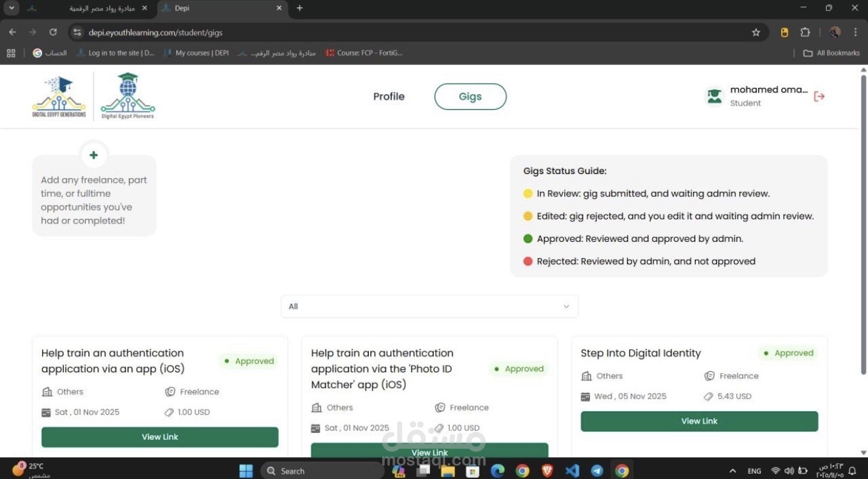The image size is (868, 479).
Task: Open a new browser tab
Action: (x=300, y=8)
